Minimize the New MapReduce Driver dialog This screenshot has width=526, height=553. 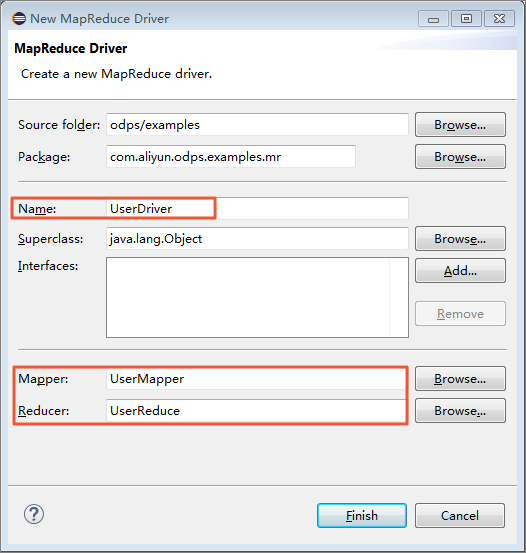(433, 19)
